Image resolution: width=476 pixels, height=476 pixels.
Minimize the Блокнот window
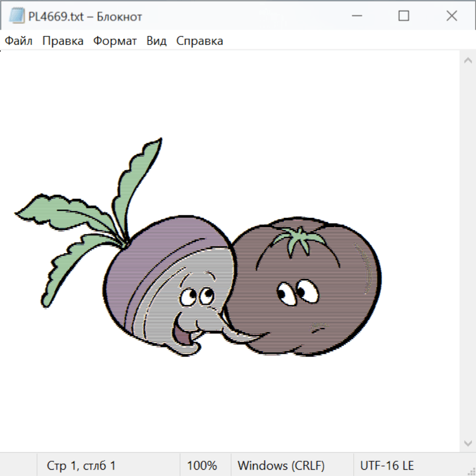coord(356,16)
